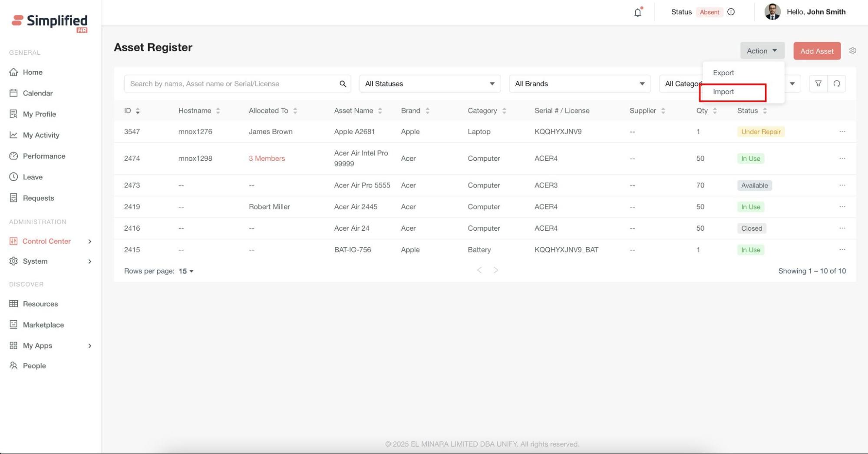Select Export from the Action menu

click(723, 73)
